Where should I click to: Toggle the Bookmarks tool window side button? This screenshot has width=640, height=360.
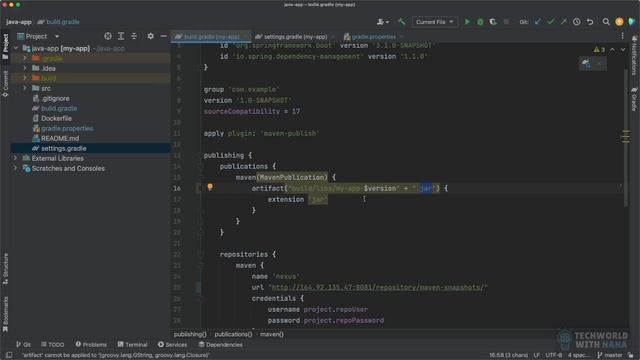click(x=5, y=313)
